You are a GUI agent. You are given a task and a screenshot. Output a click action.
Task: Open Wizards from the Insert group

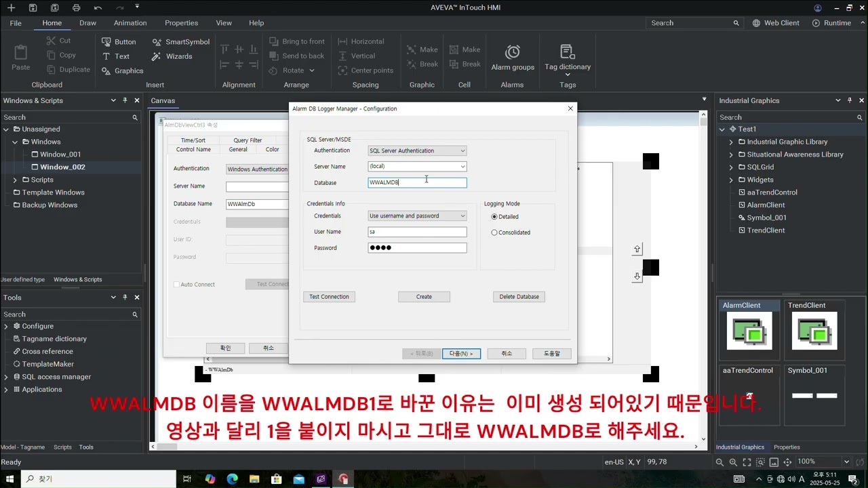click(172, 56)
